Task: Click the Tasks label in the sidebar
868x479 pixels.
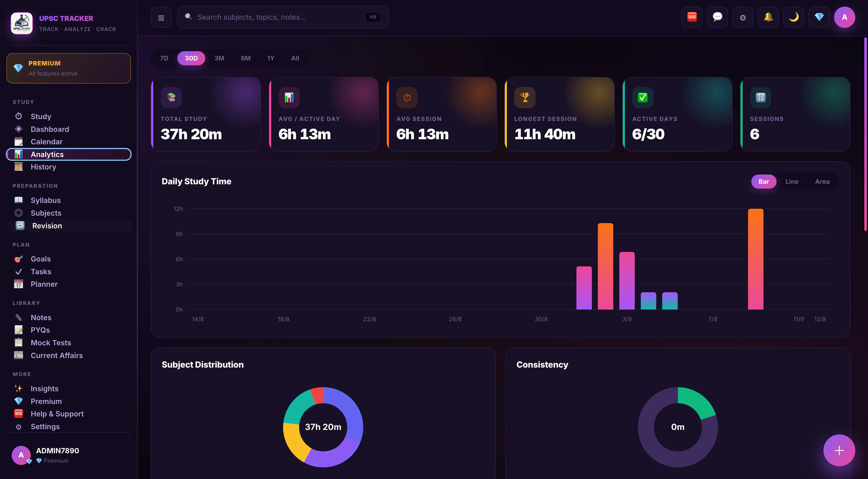Action: (41, 272)
